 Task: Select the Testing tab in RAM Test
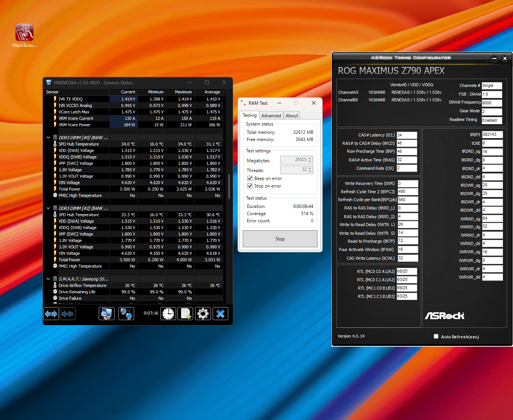[x=250, y=115]
